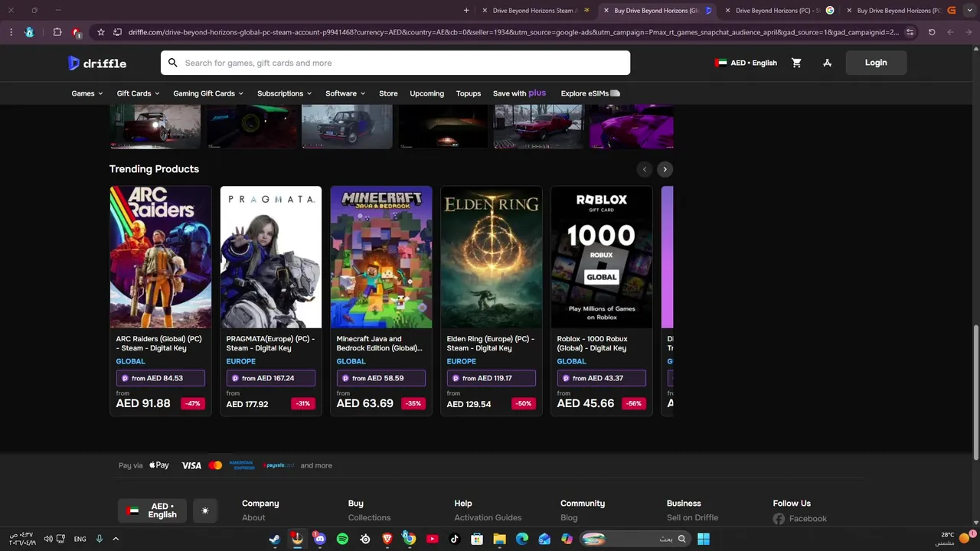Screen dimensions: 980x551
Task: Open the Elden Ring product card image
Action: pyautogui.click(x=492, y=257)
